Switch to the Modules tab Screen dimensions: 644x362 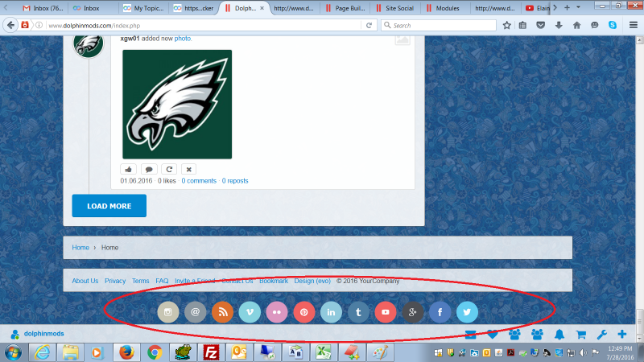click(x=445, y=8)
